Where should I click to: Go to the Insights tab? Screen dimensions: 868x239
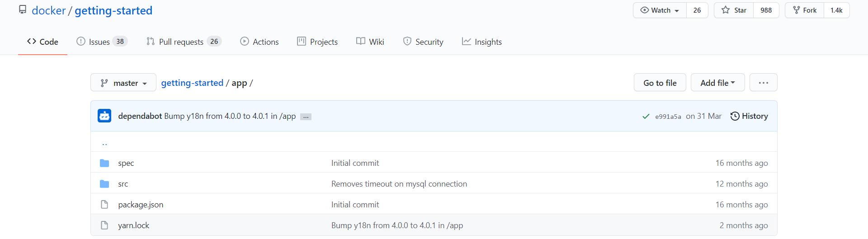[x=482, y=42]
